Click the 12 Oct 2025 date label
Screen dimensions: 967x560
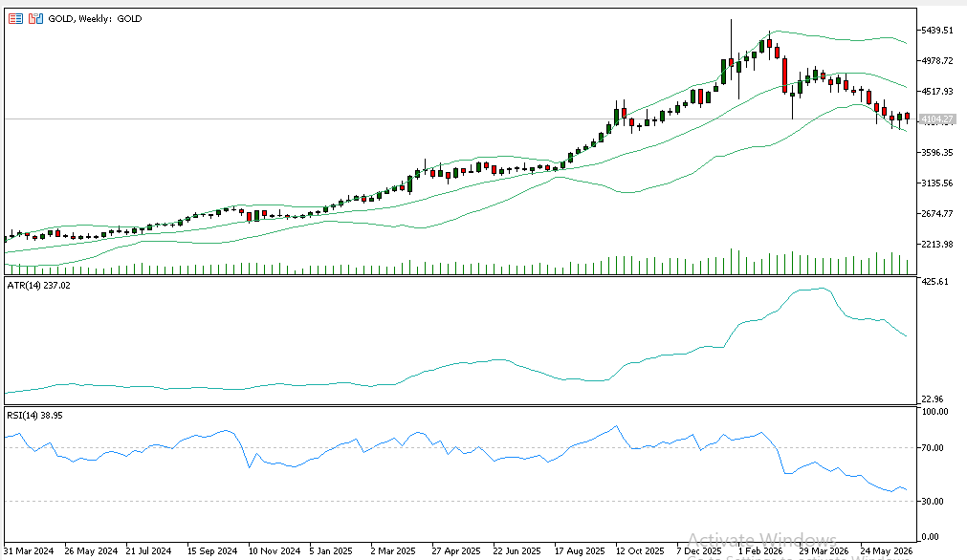click(640, 550)
